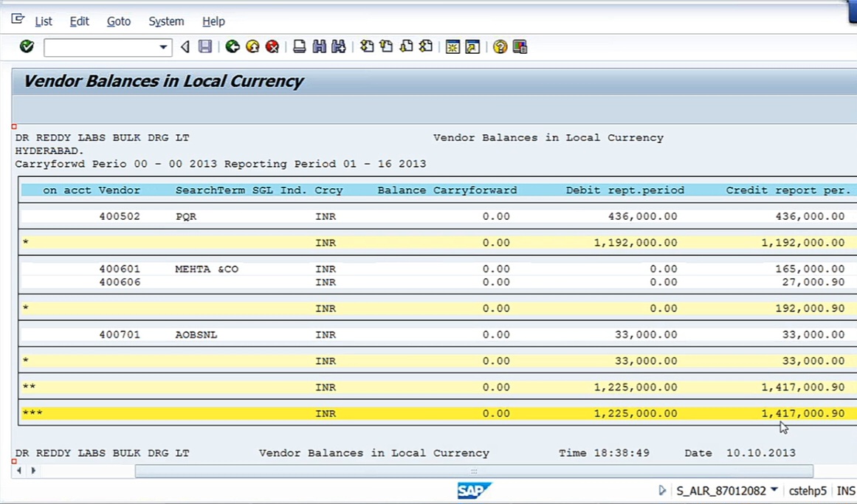The image size is (857, 504).
Task: Click credit amount 165,000.00
Action: tap(810, 269)
